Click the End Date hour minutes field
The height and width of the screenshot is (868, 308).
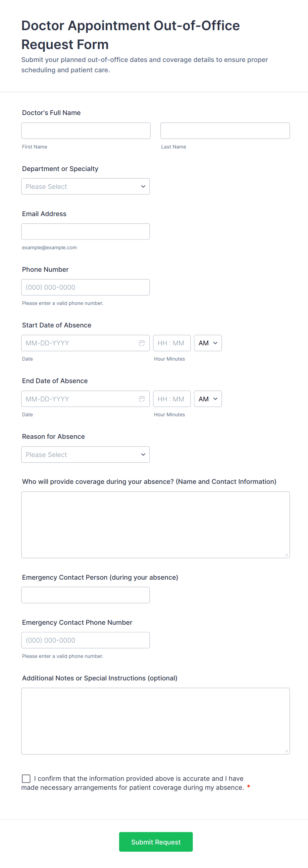172,399
